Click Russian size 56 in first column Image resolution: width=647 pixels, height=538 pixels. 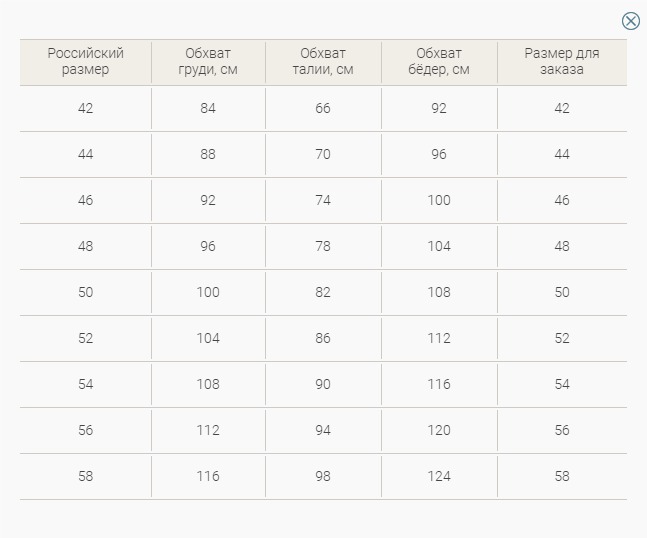tap(86, 430)
